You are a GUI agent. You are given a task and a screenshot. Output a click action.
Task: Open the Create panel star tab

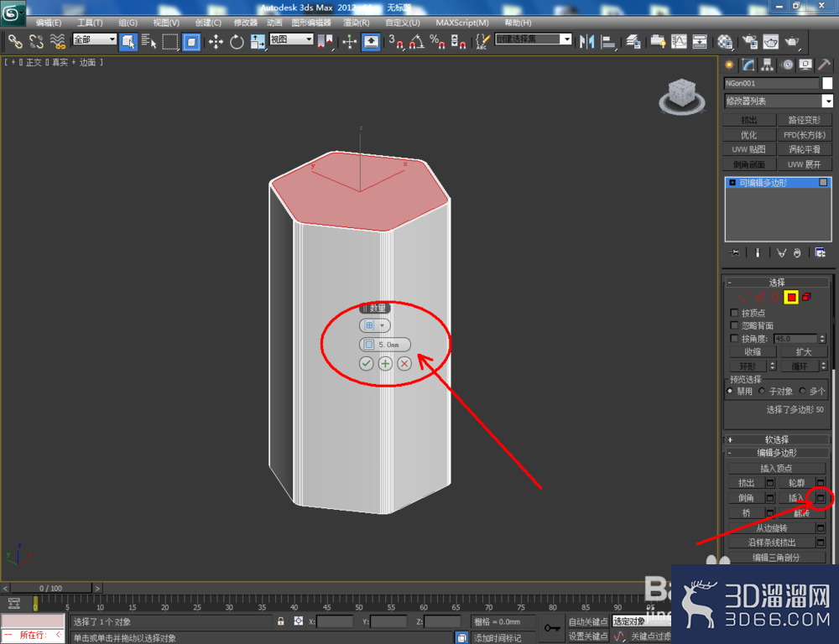click(729, 65)
